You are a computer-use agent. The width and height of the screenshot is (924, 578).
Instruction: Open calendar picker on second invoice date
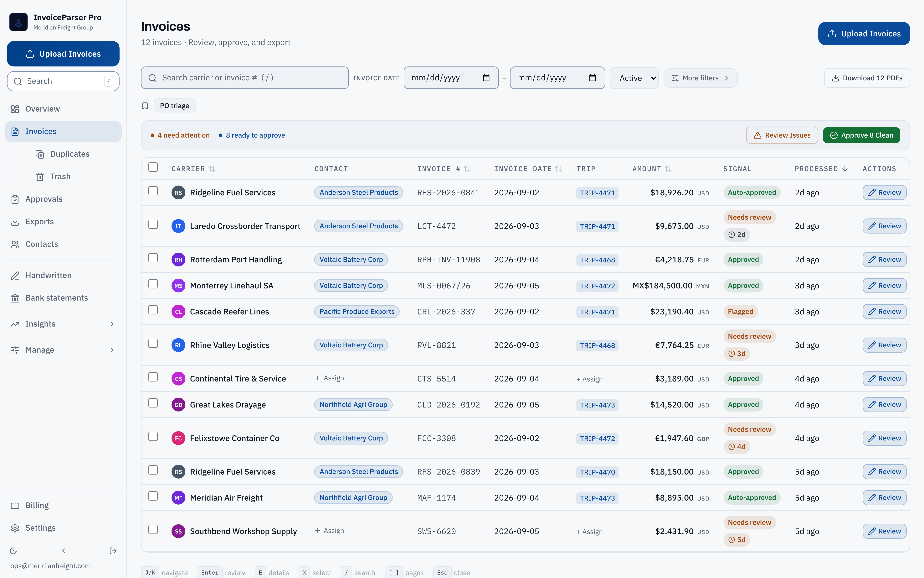tap(592, 78)
